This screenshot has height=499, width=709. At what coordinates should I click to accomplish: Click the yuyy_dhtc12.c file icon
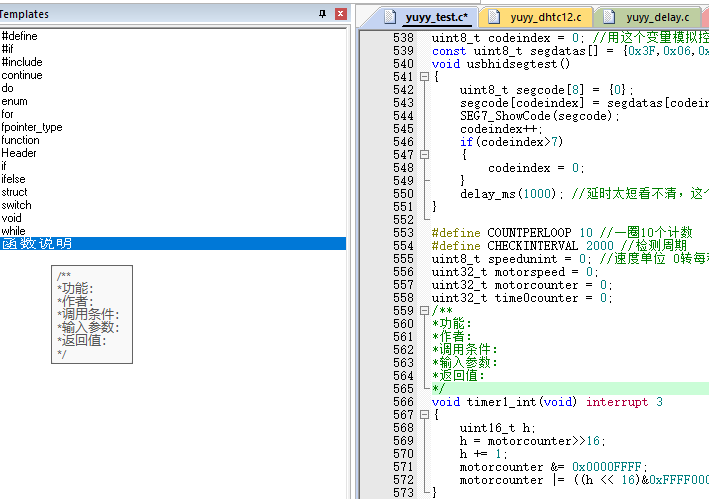[494, 17]
